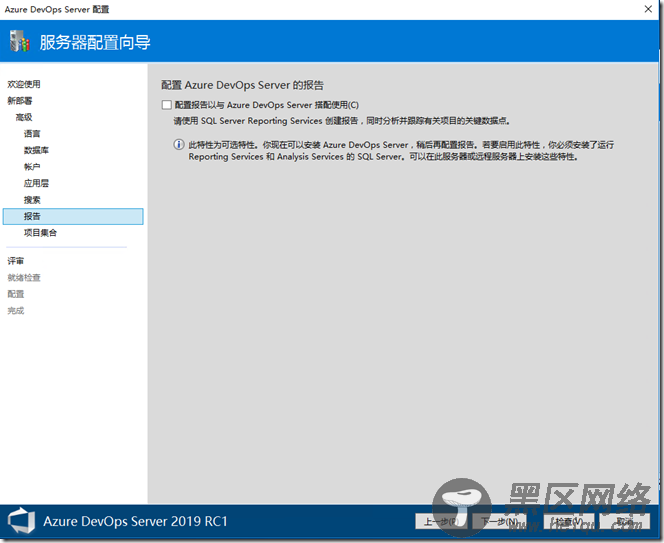This screenshot has width=664, height=543.
Task: Click the 检查(V) verify button
Action: tap(569, 521)
